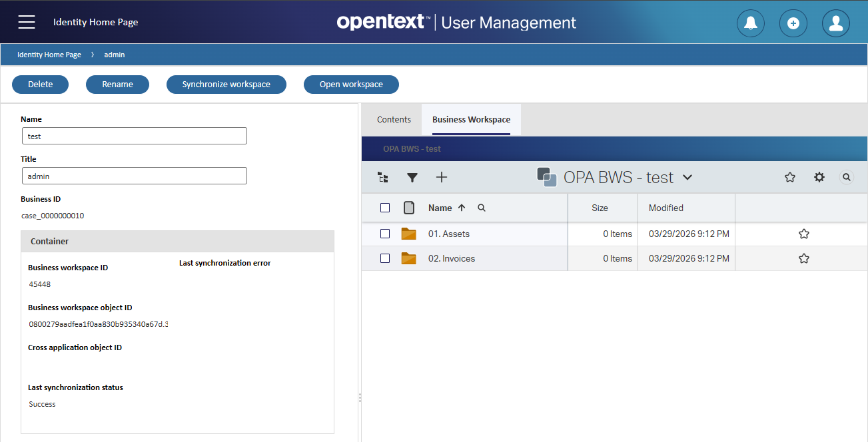Screen dimensions: 868x442
Task: Open the 02. Invoices folder link
Action: pyautogui.click(x=452, y=258)
